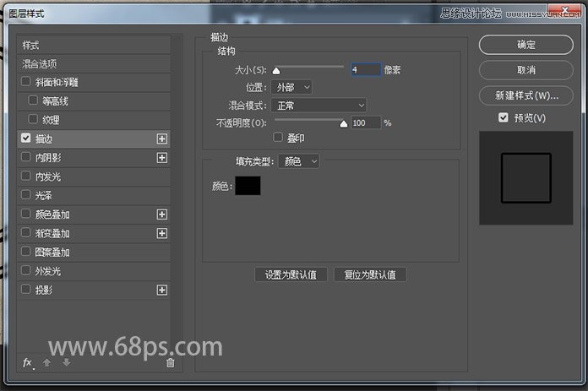Open the 填充类型 fill type dropdown
Viewport: 588px width, 391px height.
299,161
